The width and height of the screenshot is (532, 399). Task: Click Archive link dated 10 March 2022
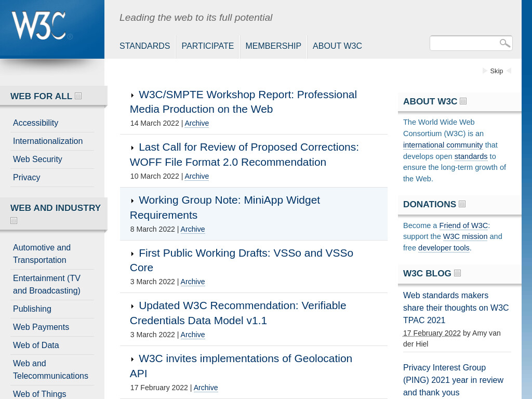pos(197,176)
